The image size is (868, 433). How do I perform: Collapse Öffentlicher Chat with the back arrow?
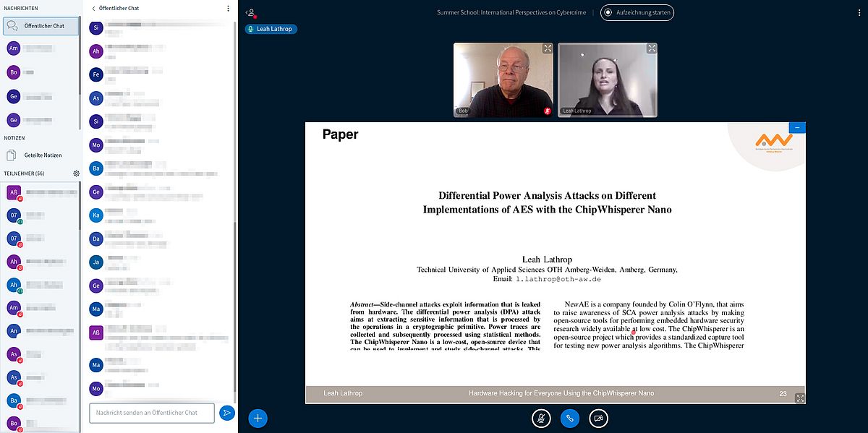click(93, 9)
